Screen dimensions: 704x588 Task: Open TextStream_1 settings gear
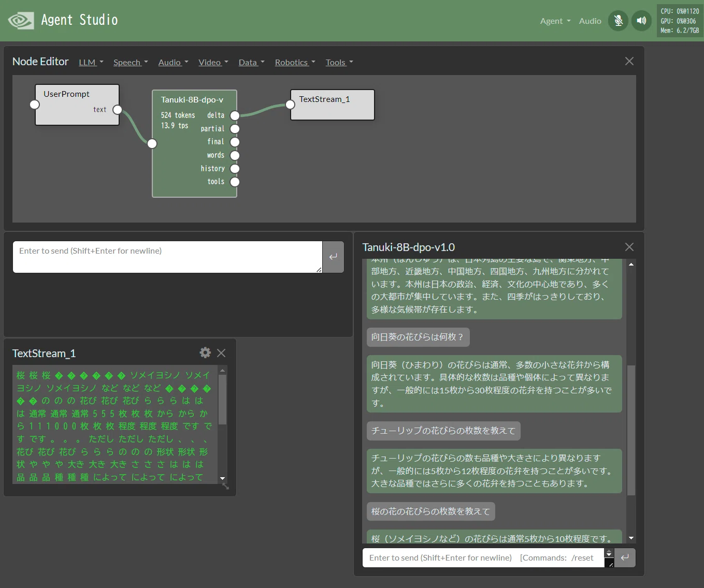[x=205, y=352]
